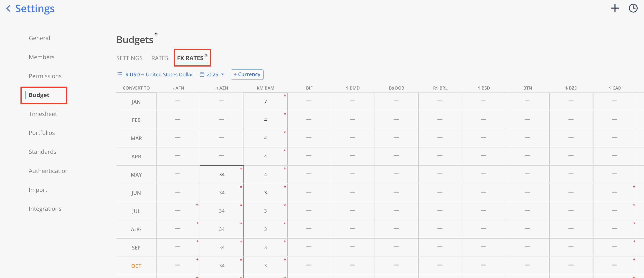Click the help icon on FX RATES tab
Screen dimensions: 644x278
[206, 56]
